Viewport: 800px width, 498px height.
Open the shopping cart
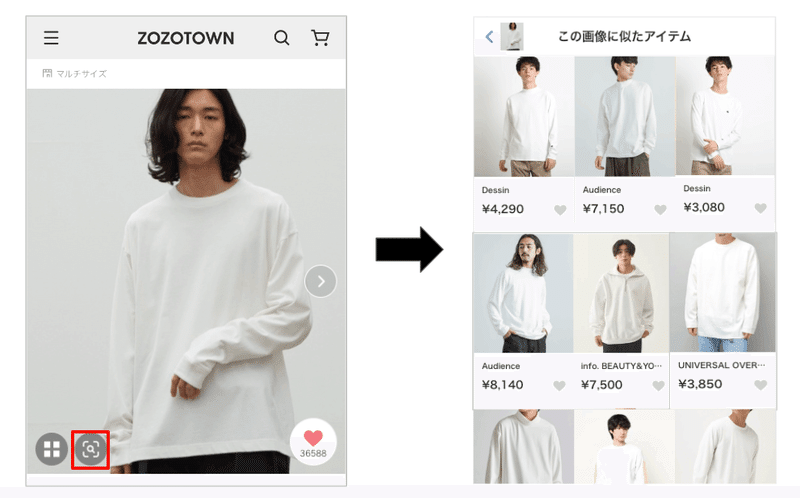pos(320,38)
